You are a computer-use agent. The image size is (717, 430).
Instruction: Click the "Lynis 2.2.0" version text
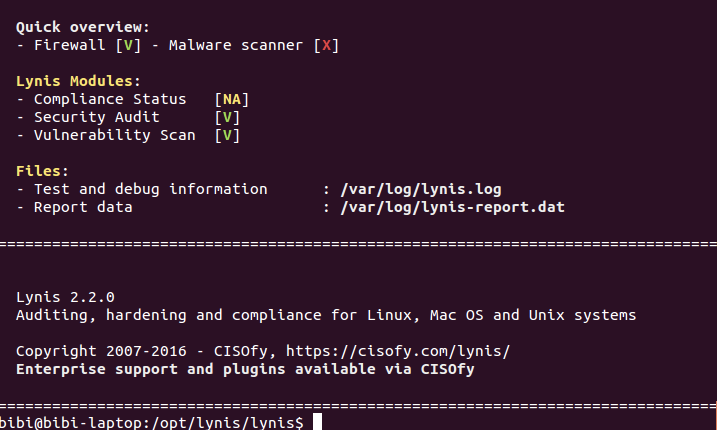[x=65, y=297]
